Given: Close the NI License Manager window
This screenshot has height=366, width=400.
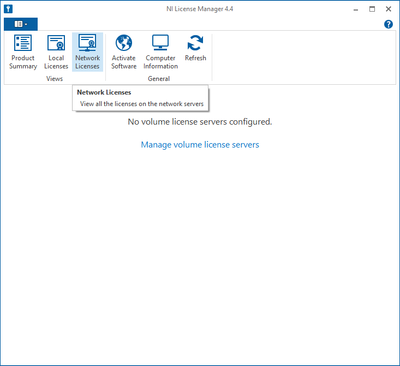Looking at the screenshot, I should [x=388, y=9].
